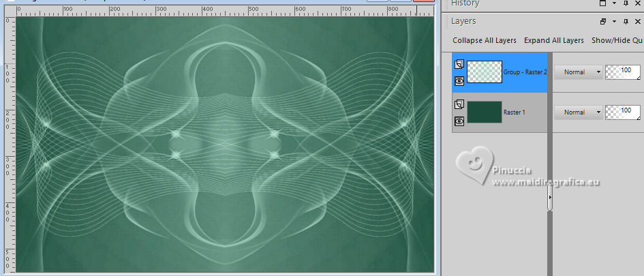Restore the Layers palette window
Screen dimensions: 644x276
(603, 22)
